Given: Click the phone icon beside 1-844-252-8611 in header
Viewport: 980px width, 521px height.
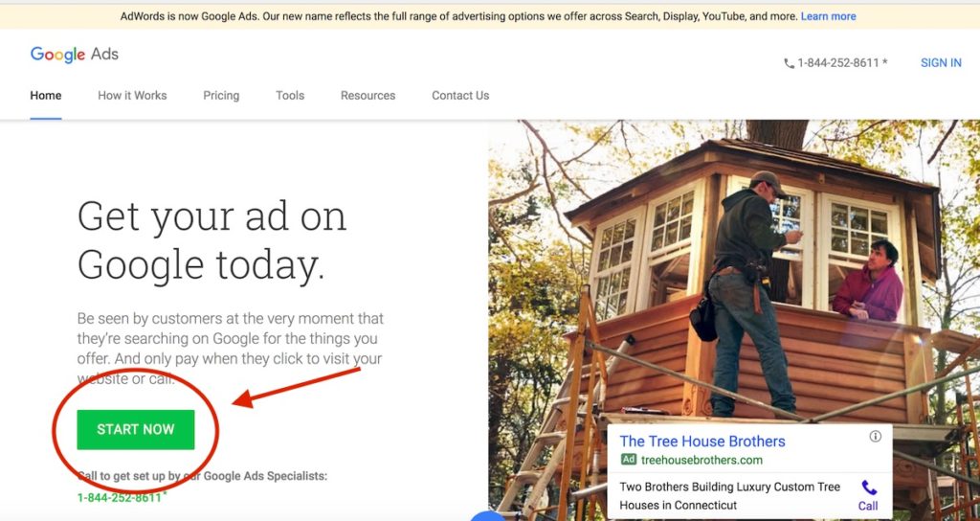Looking at the screenshot, I should (789, 63).
